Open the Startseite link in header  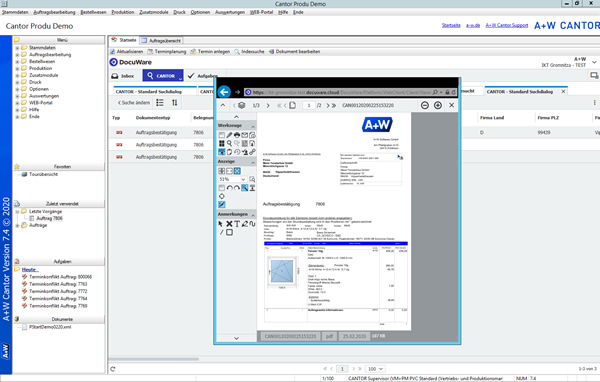(x=451, y=25)
